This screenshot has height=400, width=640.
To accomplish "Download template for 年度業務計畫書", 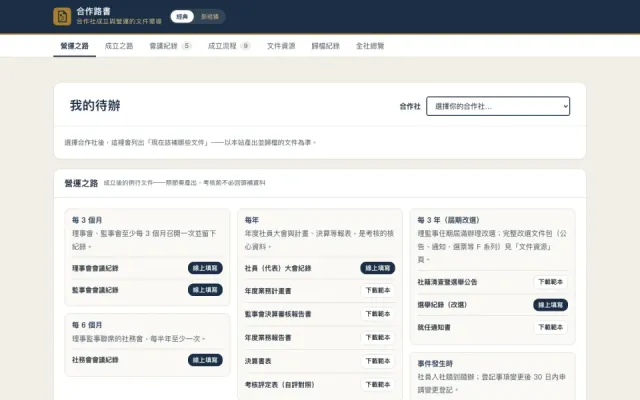I will coord(378,291).
